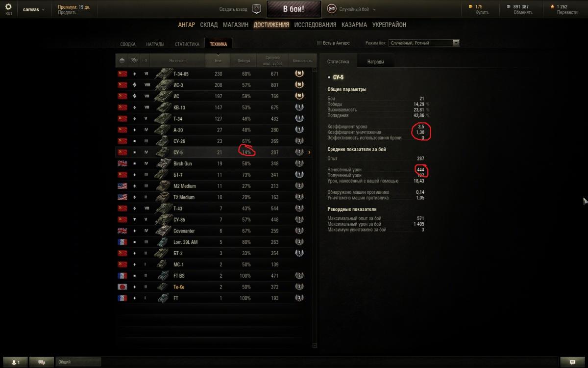Switch to the 'Награды' panel tab
Screen dimensions: 588x368
click(x=376, y=62)
